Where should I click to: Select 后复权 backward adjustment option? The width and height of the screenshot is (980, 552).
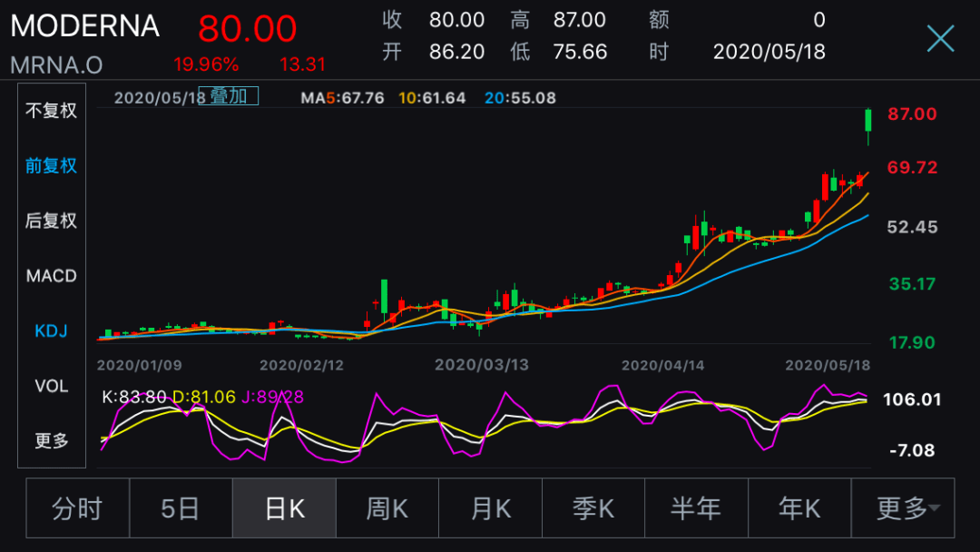click(x=51, y=221)
